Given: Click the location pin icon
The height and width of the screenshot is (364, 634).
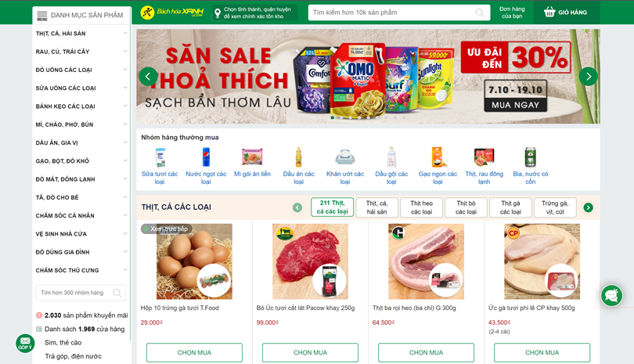Looking at the screenshot, I should tap(218, 13).
